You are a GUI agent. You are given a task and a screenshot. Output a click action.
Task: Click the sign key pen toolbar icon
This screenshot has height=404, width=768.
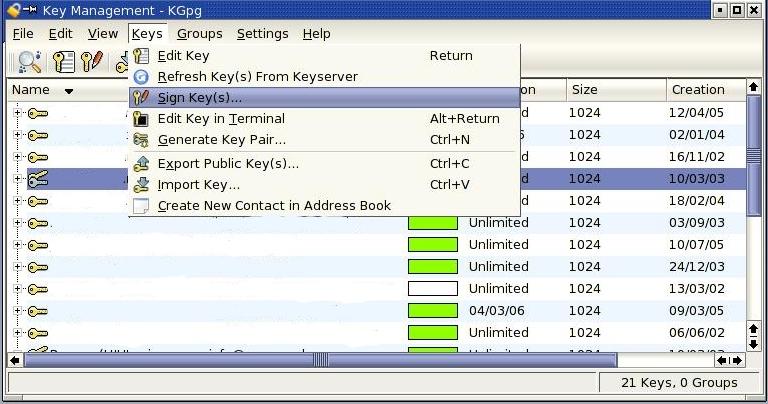click(92, 62)
